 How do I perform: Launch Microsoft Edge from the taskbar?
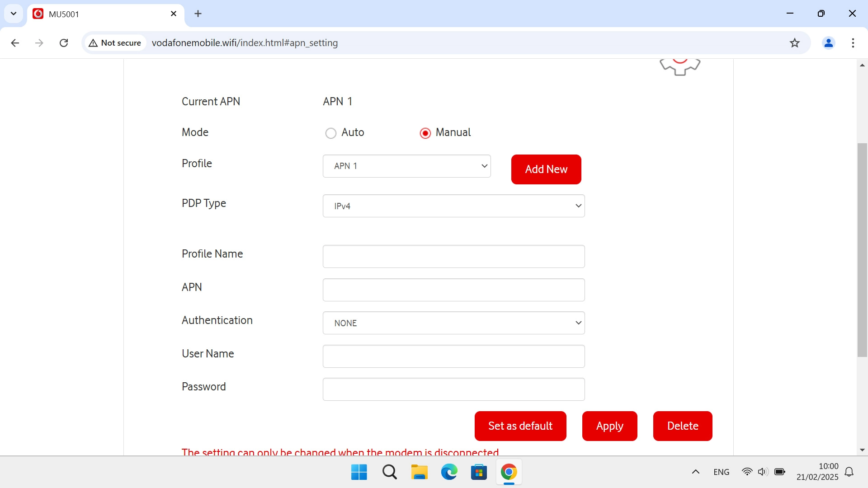point(449,472)
